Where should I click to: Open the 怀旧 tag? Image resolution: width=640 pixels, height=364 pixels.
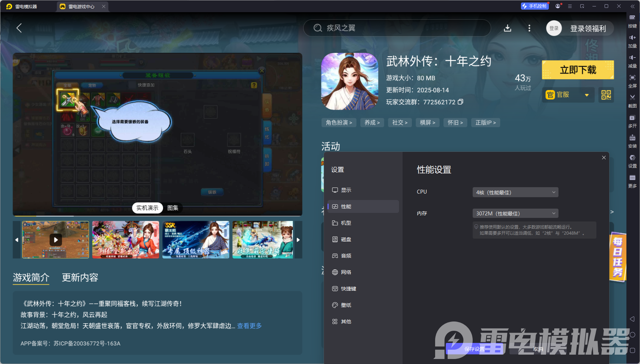[456, 123]
